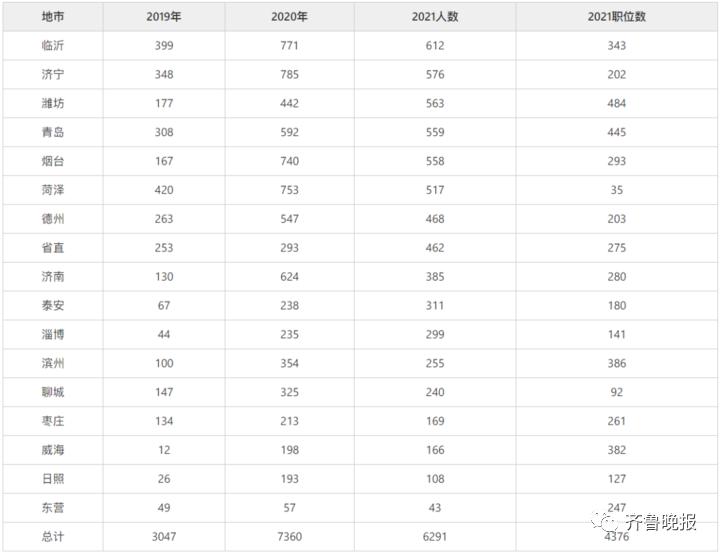Image resolution: width=720 pixels, height=554 pixels.
Task: Click the 2020年 column header
Action: pyautogui.click(x=289, y=17)
